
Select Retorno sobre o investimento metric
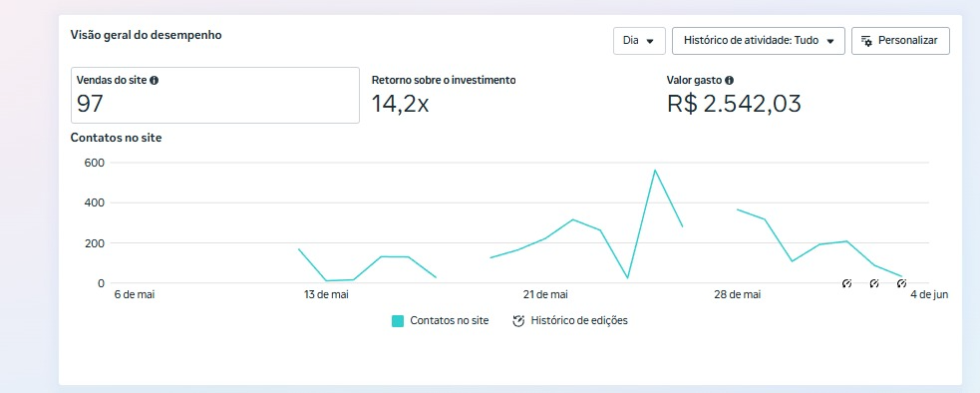443,80
